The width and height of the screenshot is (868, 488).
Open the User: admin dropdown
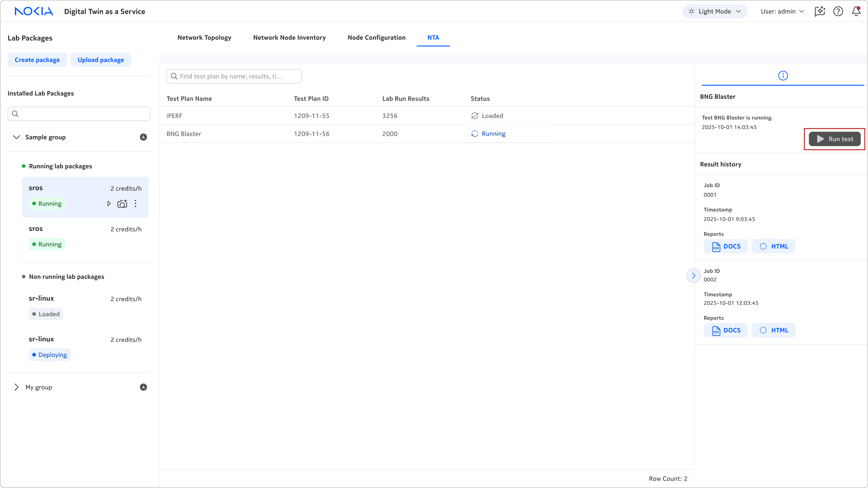coord(782,12)
